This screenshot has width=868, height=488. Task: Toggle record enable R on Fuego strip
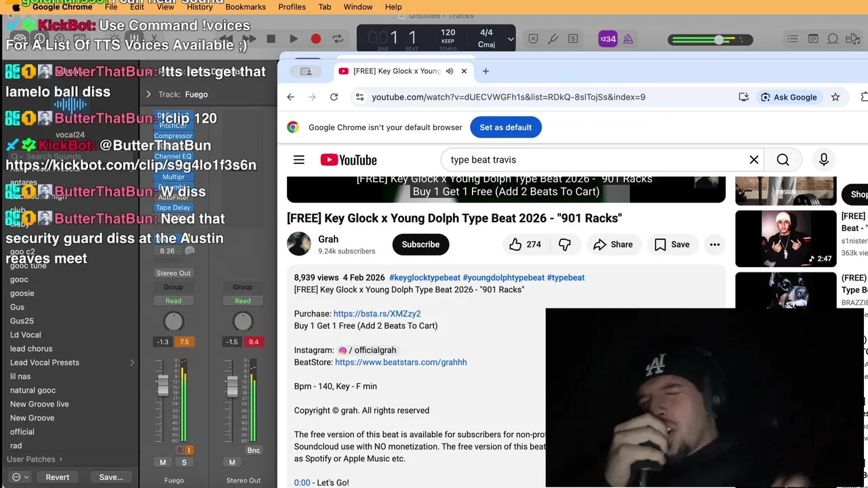click(180, 450)
